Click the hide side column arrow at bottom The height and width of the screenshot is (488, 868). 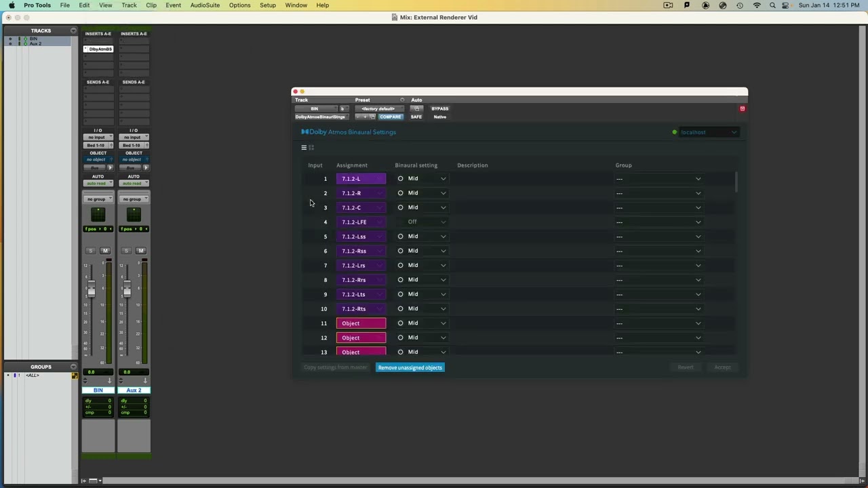click(x=84, y=481)
